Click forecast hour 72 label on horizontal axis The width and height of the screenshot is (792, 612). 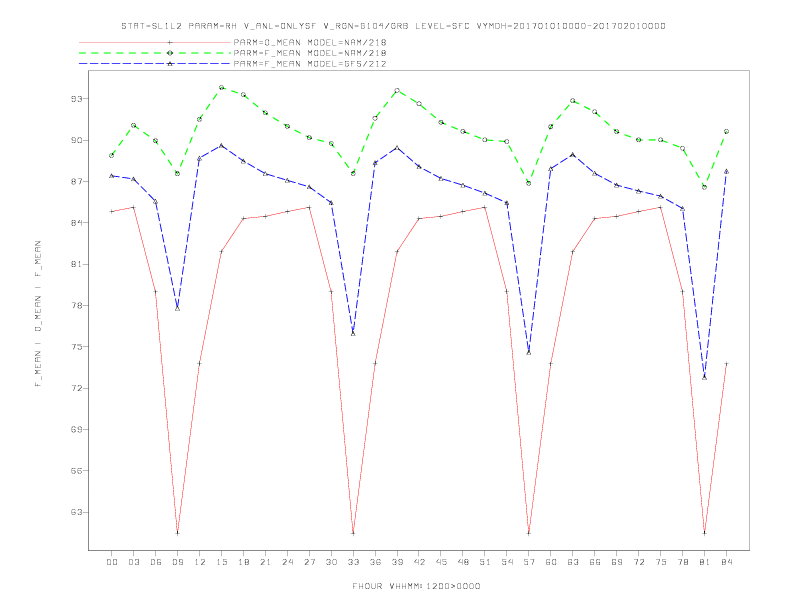(638, 562)
